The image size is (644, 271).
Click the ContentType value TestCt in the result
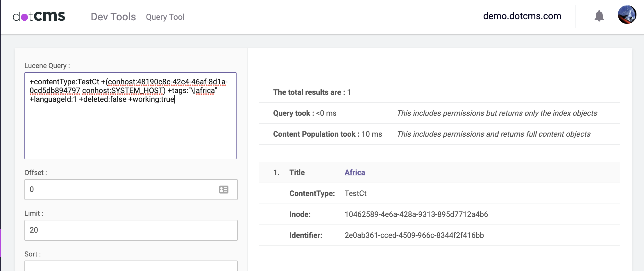pyautogui.click(x=356, y=193)
